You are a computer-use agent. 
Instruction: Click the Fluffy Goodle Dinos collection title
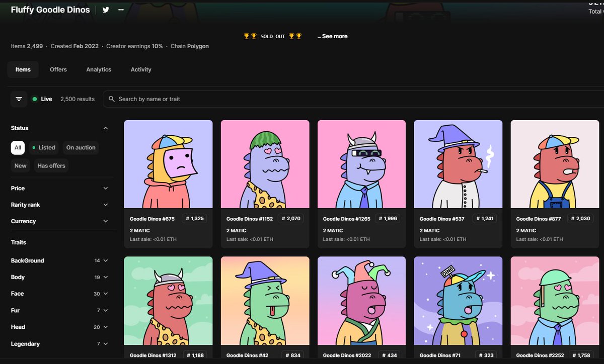(50, 10)
